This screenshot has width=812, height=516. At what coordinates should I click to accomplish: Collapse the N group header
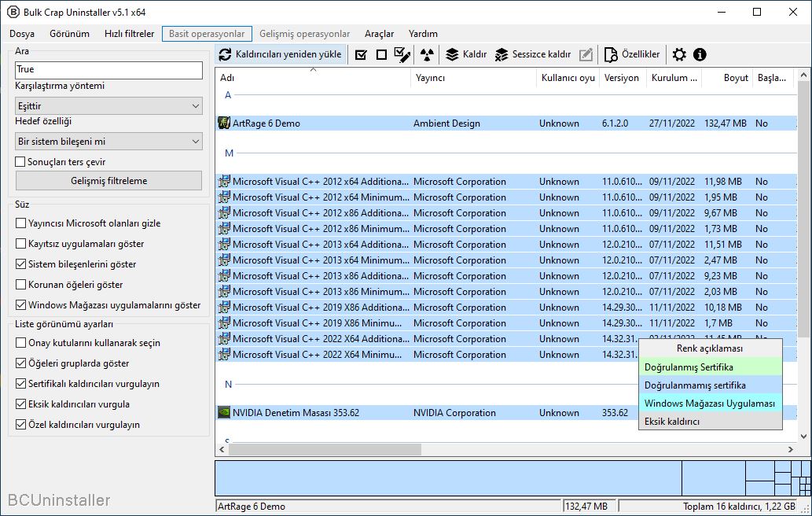pyautogui.click(x=229, y=385)
